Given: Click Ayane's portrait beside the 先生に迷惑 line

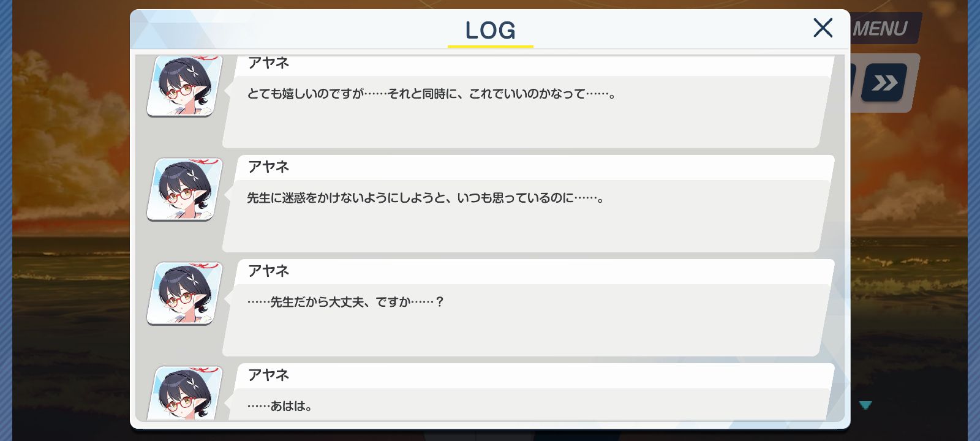Looking at the screenshot, I should [x=185, y=189].
